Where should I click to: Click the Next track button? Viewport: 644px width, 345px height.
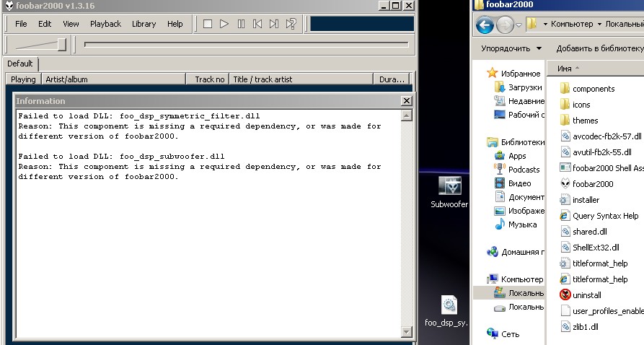[274, 24]
